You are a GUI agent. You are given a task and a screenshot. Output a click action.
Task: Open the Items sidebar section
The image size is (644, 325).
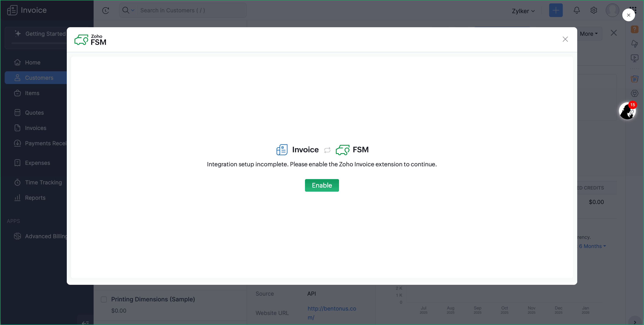pyautogui.click(x=32, y=93)
